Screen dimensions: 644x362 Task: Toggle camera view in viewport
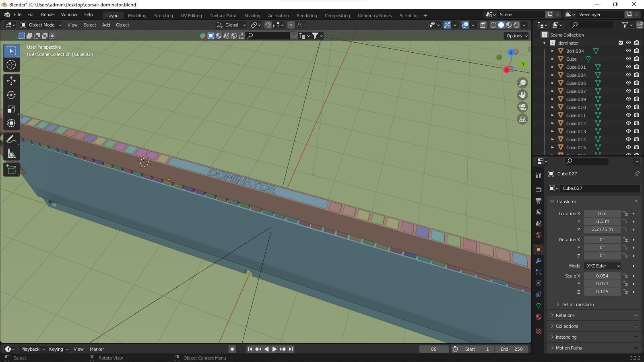522,107
